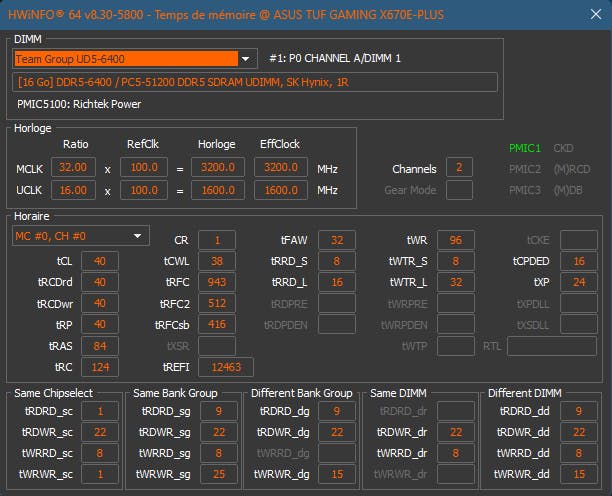Click the green PMIC1 label
The width and height of the screenshot is (612, 496).
(524, 148)
